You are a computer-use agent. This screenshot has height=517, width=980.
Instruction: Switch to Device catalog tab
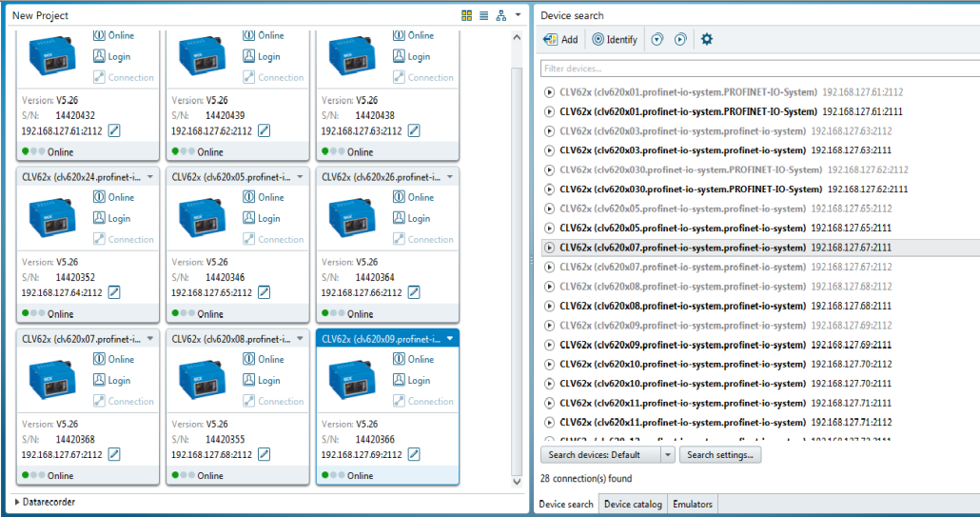coord(633,504)
